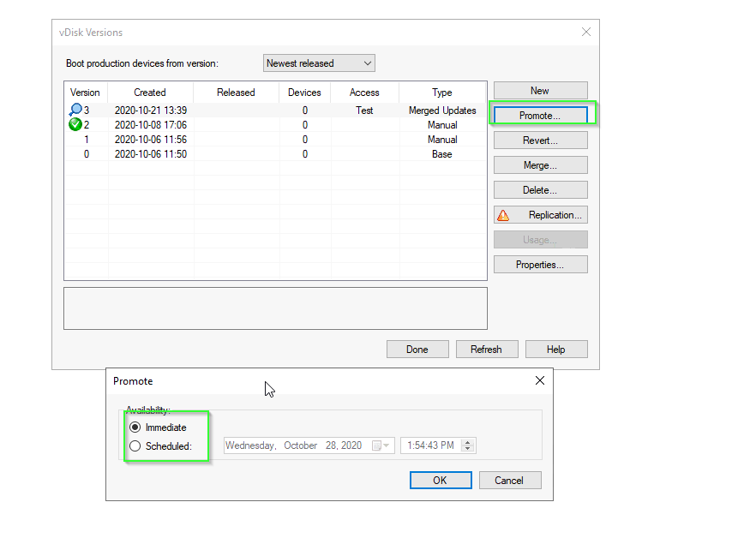
Task: Click the magnifier icon on version 3
Action: pyautogui.click(x=75, y=110)
